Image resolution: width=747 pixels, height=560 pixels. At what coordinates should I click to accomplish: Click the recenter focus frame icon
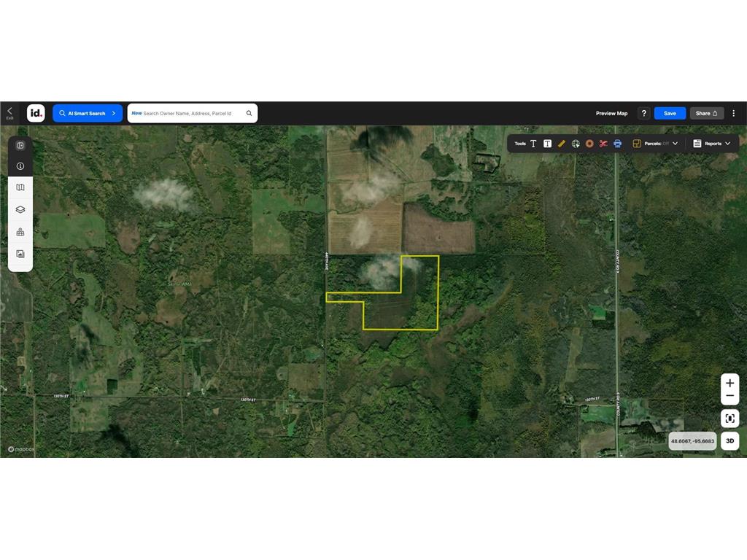729,419
